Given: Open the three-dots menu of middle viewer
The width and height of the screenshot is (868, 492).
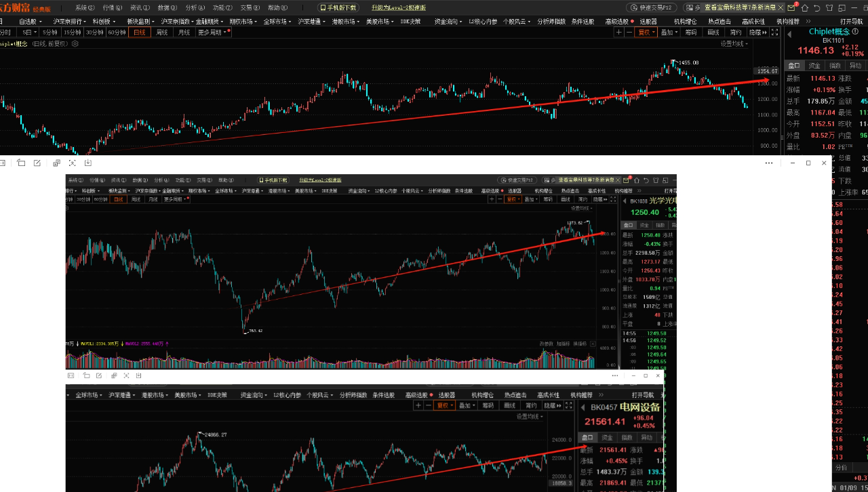Looking at the screenshot, I should pos(769,163).
